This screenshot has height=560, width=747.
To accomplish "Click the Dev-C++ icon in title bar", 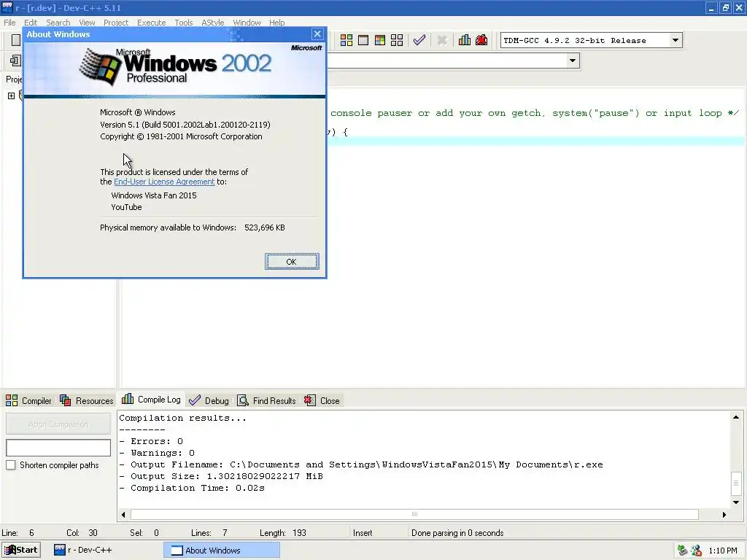I will (7, 7).
